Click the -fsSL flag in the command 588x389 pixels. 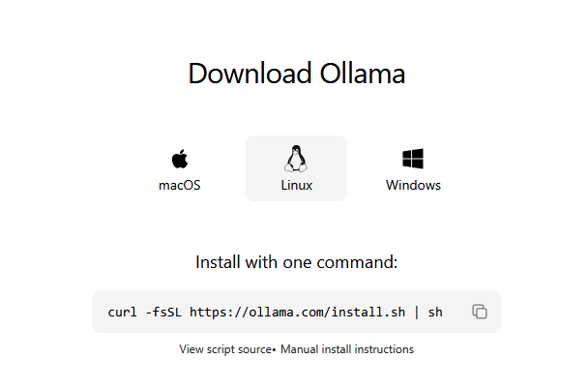pyautogui.click(x=163, y=313)
